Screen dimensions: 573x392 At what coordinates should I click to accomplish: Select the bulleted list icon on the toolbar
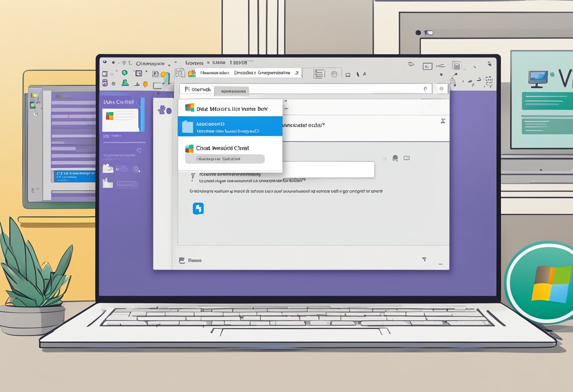pyautogui.click(x=318, y=73)
